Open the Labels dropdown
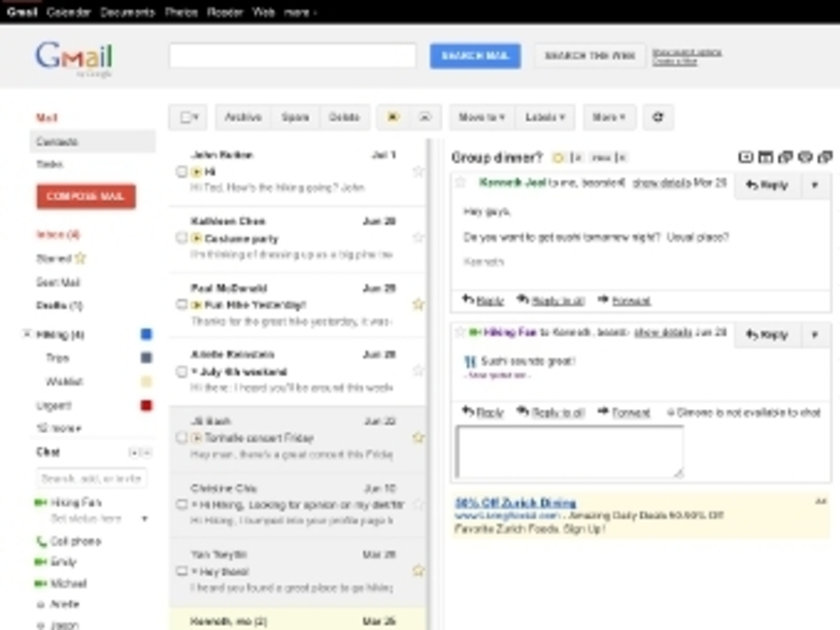Viewport: 840px width, 630px height. coord(545,117)
